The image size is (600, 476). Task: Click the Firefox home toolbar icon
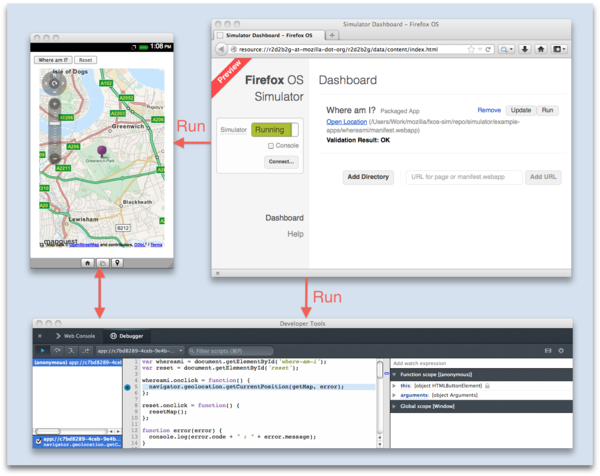(x=541, y=48)
